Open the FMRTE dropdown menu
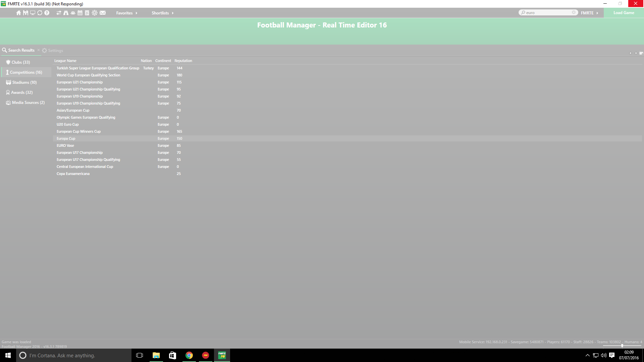Screen dimensions: 644x362 (x=589, y=13)
